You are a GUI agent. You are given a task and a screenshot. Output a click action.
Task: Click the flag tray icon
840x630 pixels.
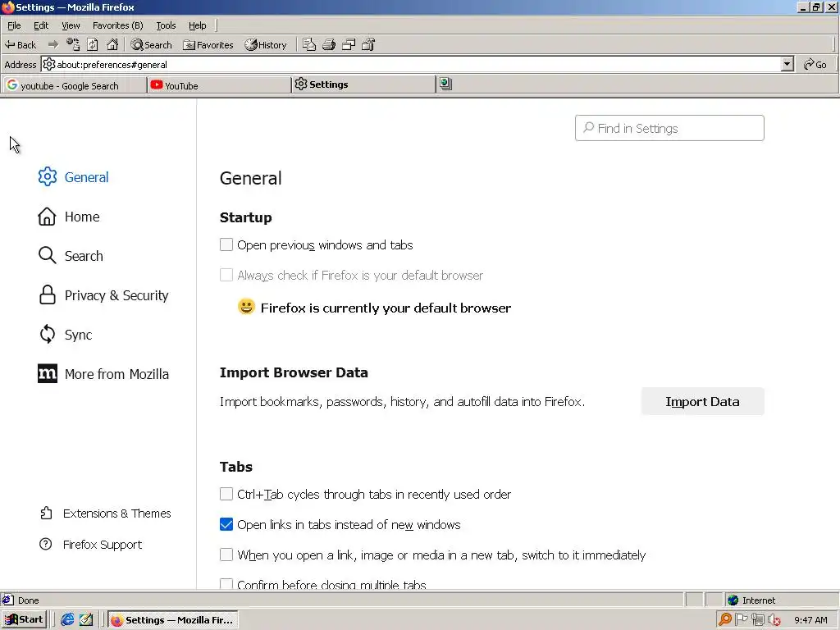741,620
